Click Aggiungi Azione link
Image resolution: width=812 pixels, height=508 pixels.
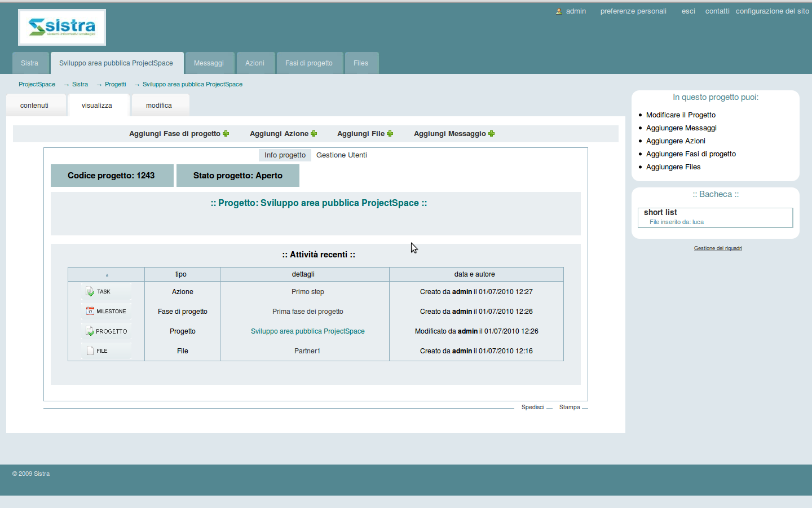[x=279, y=134]
